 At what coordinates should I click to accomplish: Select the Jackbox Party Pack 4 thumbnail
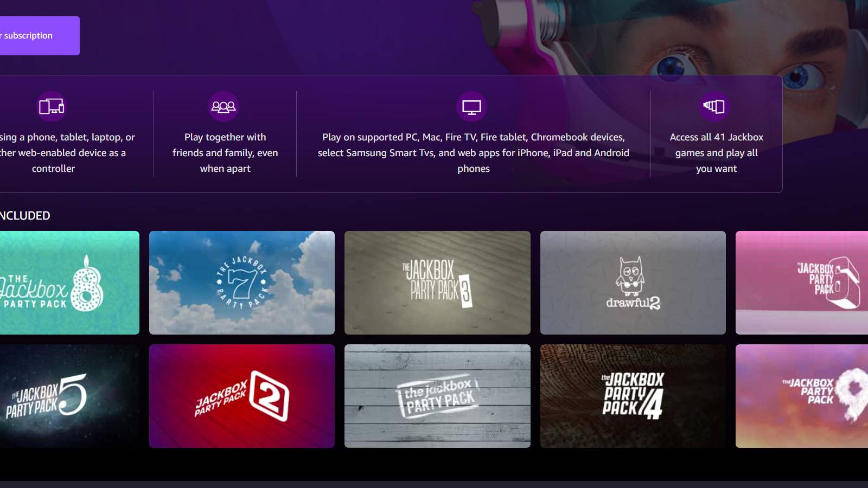click(x=633, y=396)
